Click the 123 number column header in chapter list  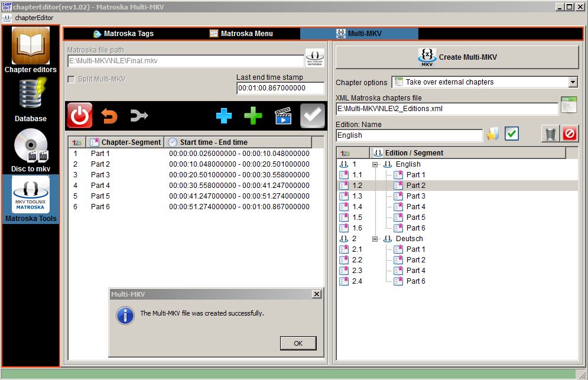tap(77, 142)
